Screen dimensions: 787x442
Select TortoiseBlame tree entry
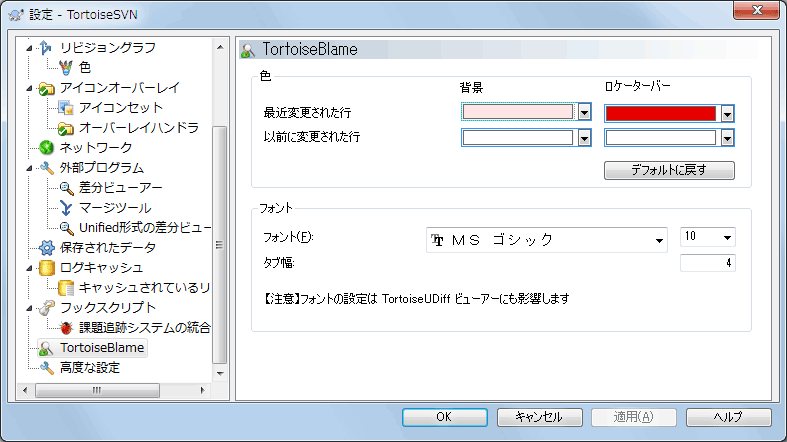(102, 348)
